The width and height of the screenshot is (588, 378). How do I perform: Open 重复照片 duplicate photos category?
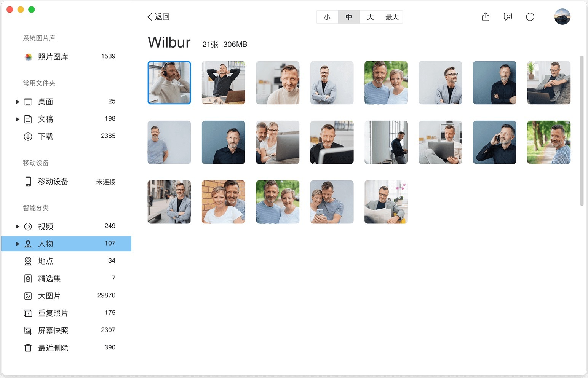pyautogui.click(x=53, y=313)
